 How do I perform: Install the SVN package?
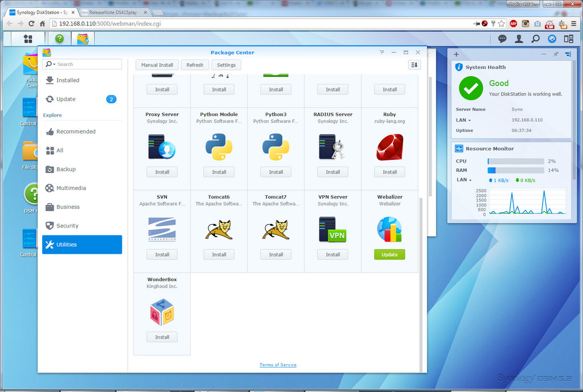[162, 254]
